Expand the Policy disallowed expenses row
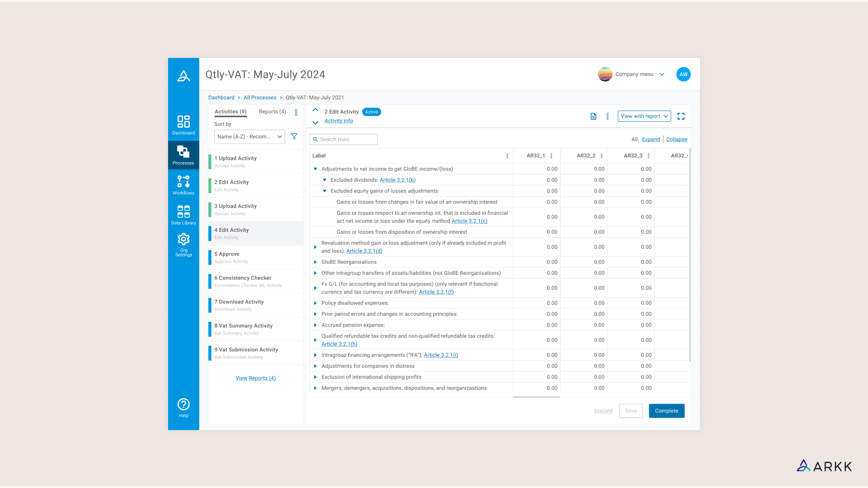Viewport: 868px width, 488px height. click(315, 303)
